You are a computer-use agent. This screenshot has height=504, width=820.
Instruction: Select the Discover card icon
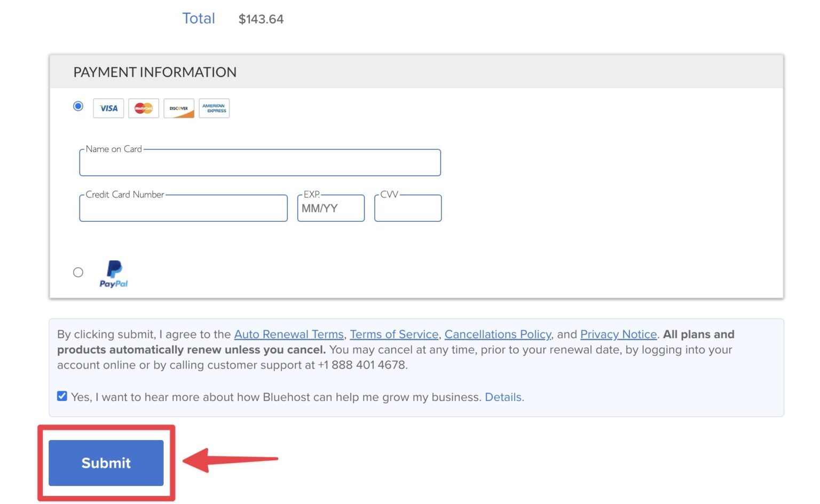click(179, 108)
